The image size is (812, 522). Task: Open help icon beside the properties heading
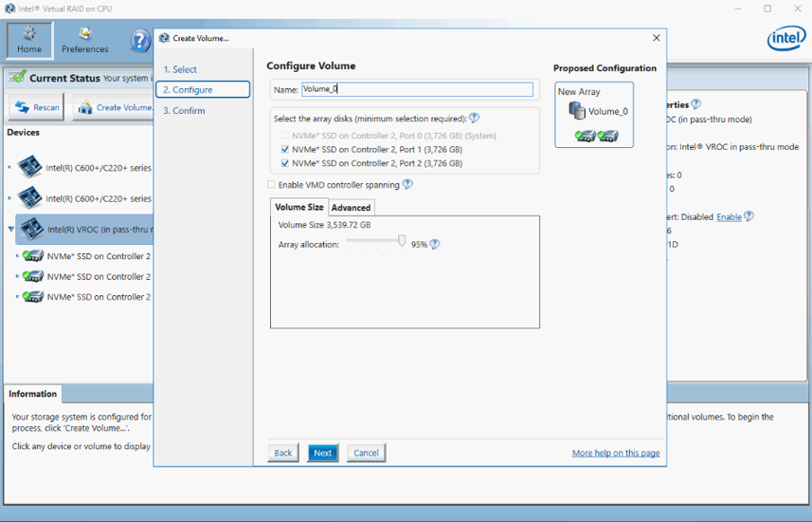696,104
